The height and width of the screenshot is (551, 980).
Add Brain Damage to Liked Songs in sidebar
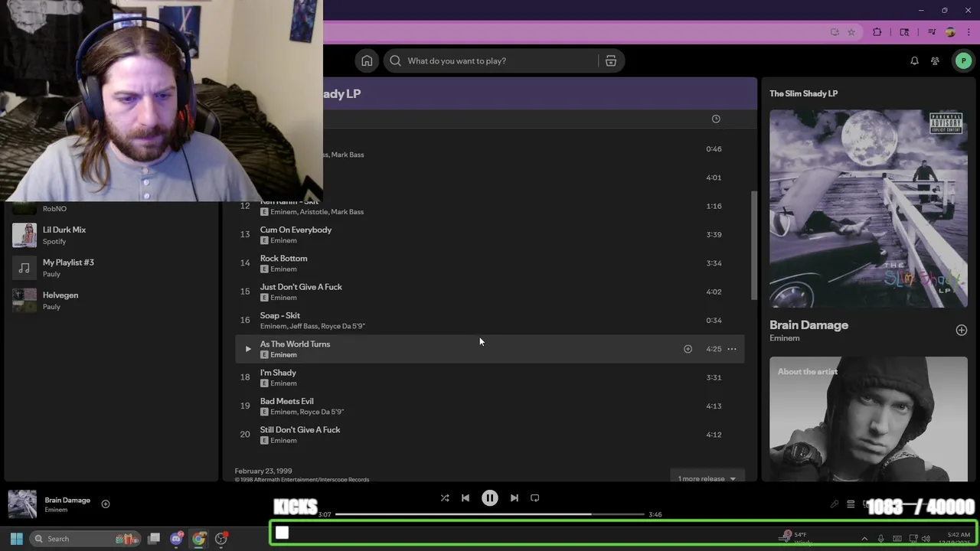pos(961,330)
